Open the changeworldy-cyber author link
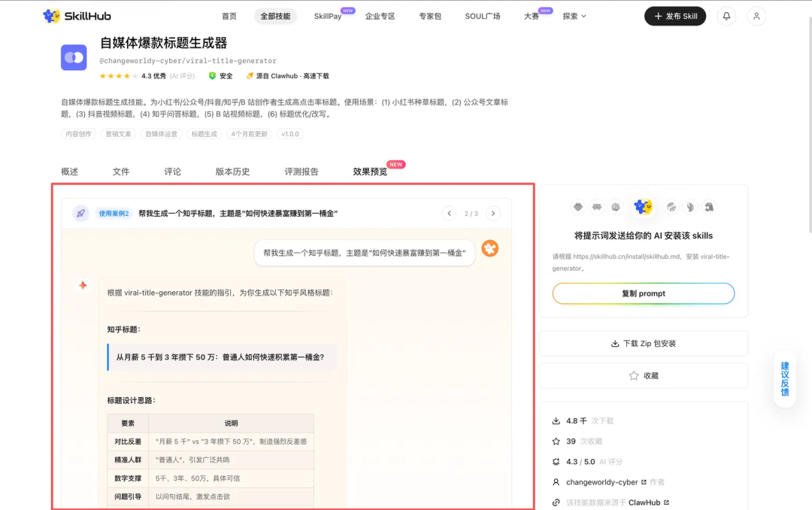 (x=601, y=482)
